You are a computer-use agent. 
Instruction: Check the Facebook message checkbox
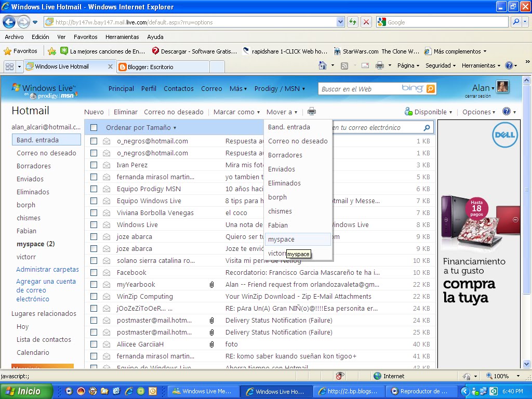(x=94, y=272)
